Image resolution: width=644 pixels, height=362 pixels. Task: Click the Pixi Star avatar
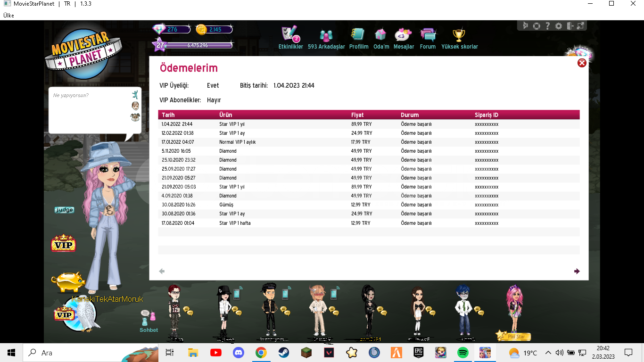514,309
